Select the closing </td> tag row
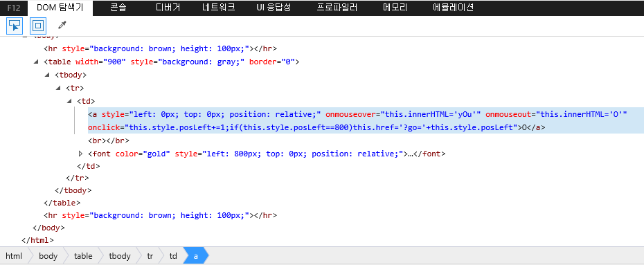The image size is (644, 265). pyautogui.click(x=89, y=167)
